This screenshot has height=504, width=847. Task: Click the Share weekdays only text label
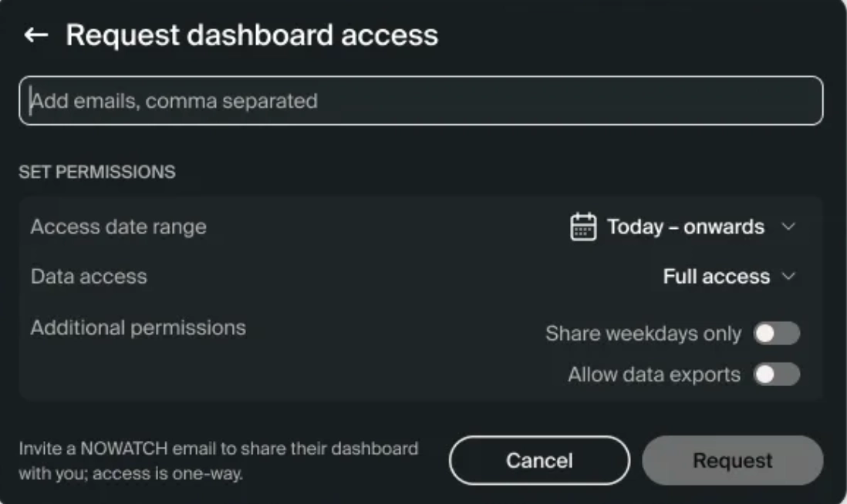[643, 334]
